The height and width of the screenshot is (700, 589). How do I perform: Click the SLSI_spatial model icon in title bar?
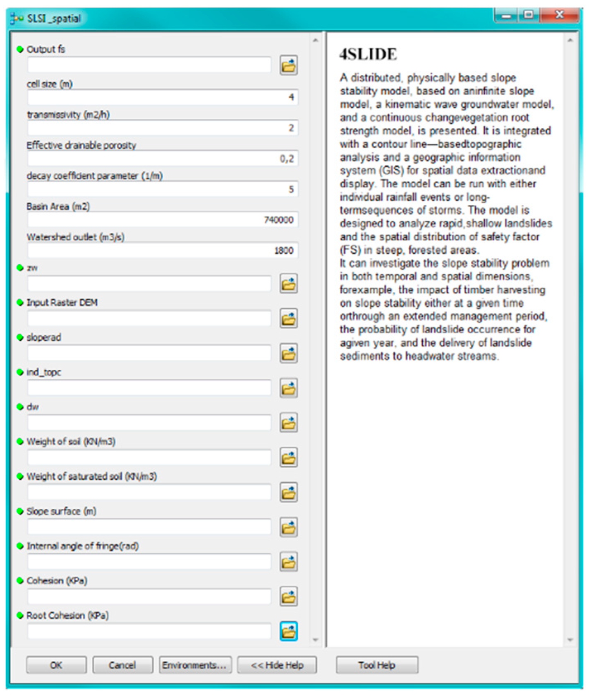coord(17,18)
